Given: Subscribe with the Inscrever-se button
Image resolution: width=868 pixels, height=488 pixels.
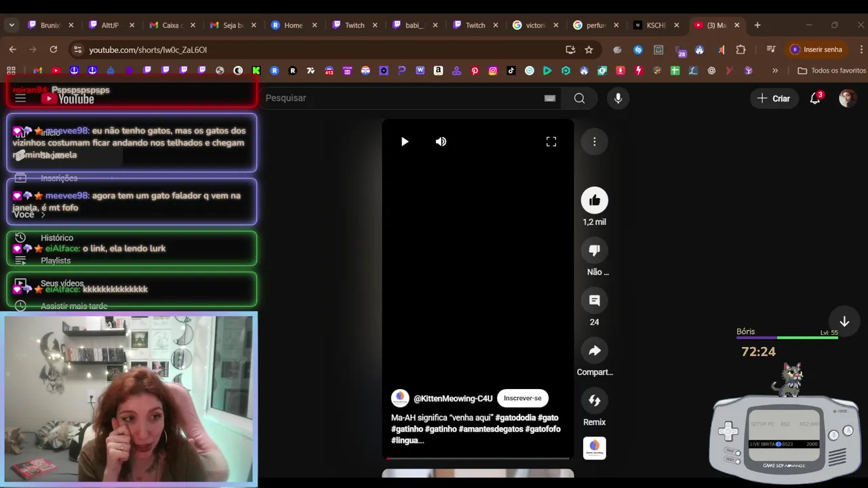Looking at the screenshot, I should point(523,398).
